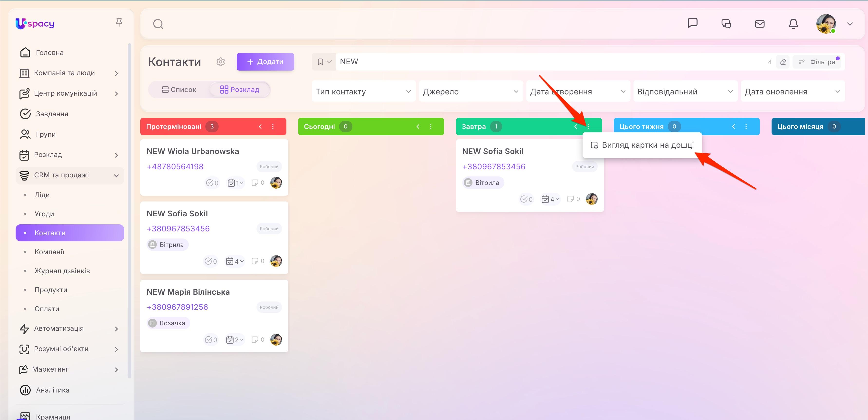Collapse the Протерміновані column
Image resolution: width=868 pixels, height=420 pixels.
pyautogui.click(x=260, y=127)
